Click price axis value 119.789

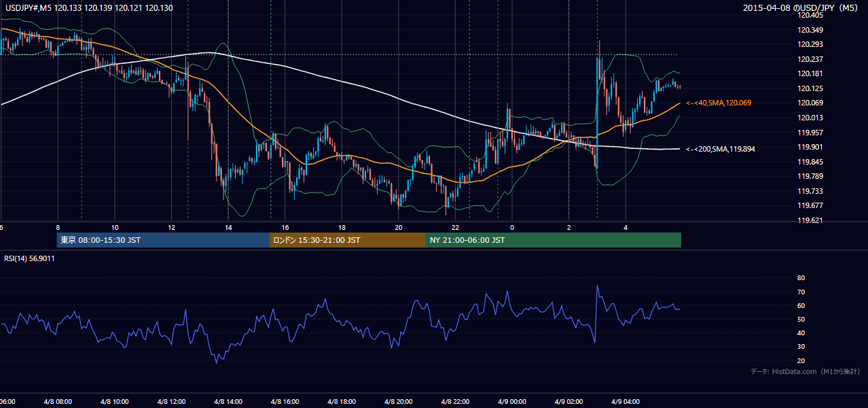coord(810,177)
